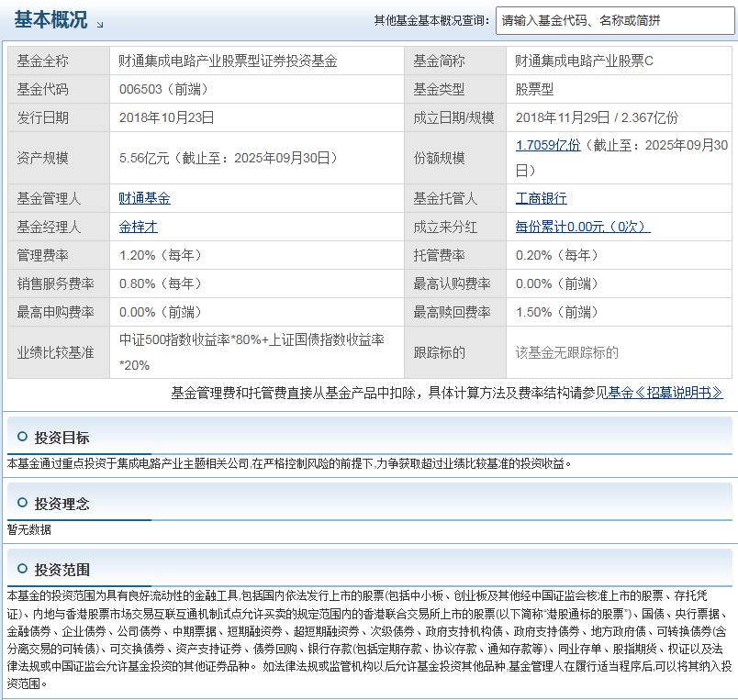Open the 基金《招募说明书》 link
The width and height of the screenshot is (738, 700).
pyautogui.click(x=665, y=393)
